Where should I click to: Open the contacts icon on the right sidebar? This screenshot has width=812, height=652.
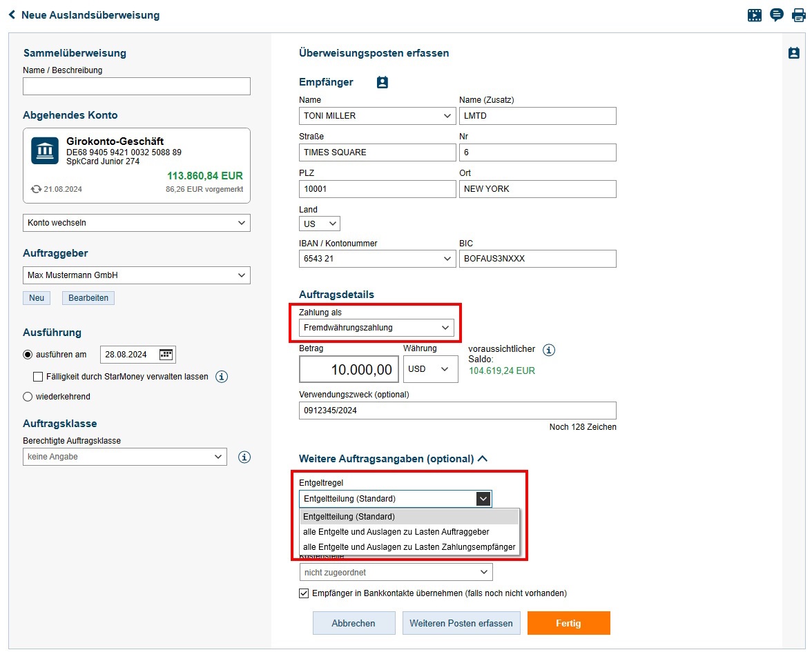coord(794,52)
